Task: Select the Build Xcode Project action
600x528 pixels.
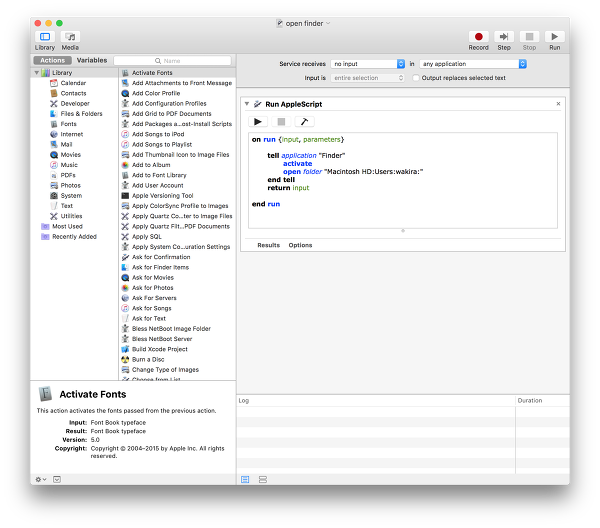Action: pos(178,349)
